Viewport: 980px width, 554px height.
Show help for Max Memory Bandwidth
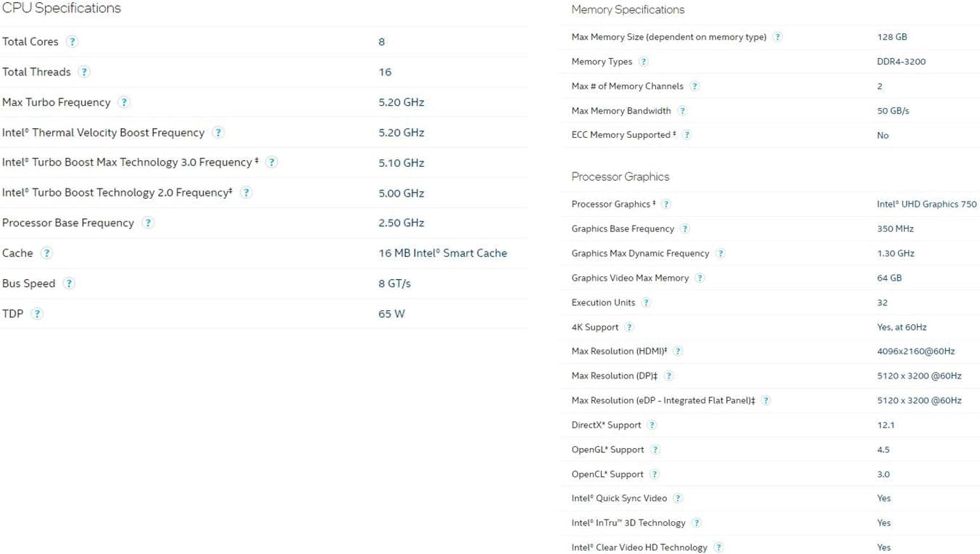pyautogui.click(x=682, y=111)
